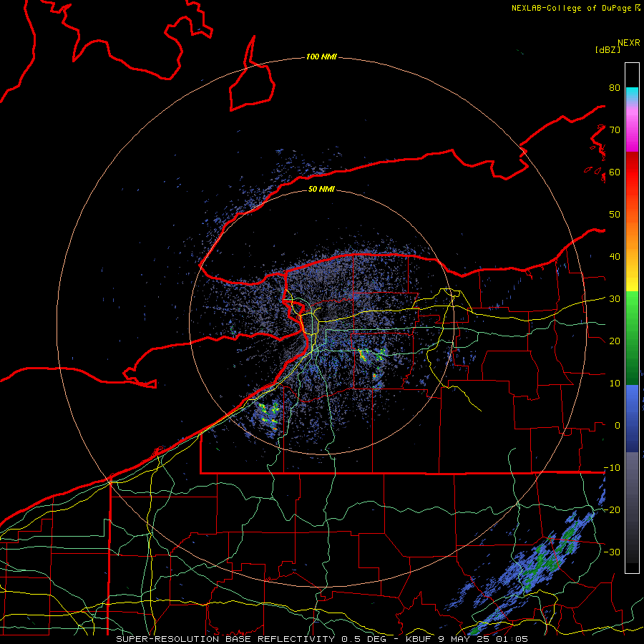Click the -20 value on the dBZ scale
The image size is (644, 644).
pos(612,510)
